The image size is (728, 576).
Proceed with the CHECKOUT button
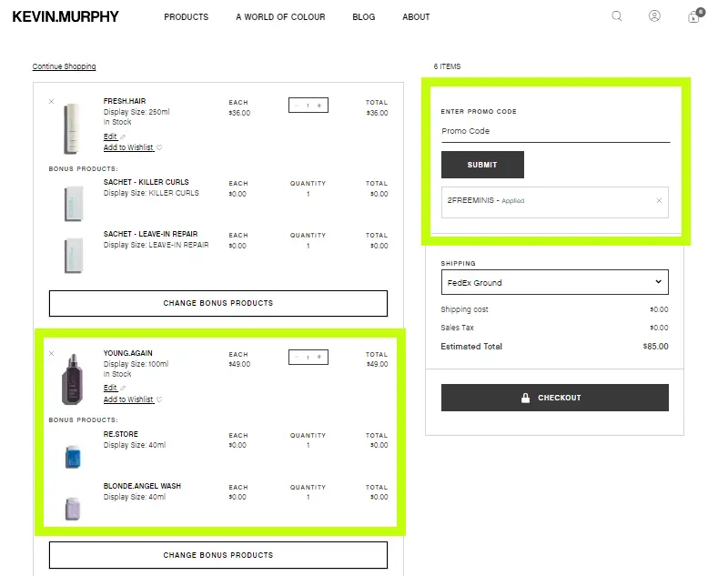tap(555, 398)
